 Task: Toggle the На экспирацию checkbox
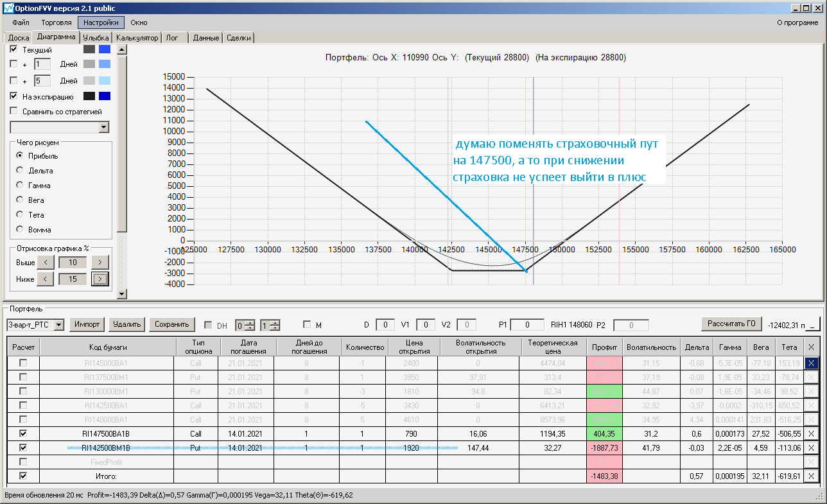pos(14,96)
